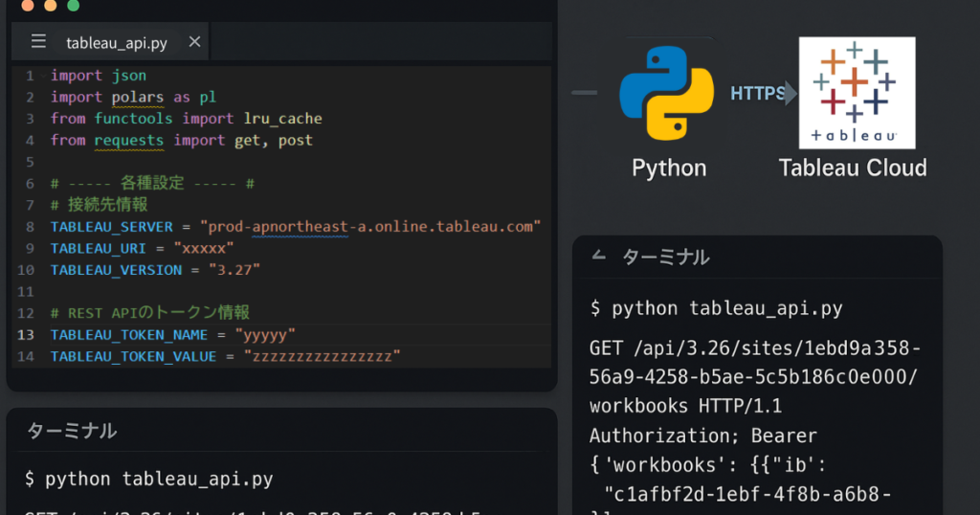Click the left ターミナル panel header
Image resolution: width=980 pixels, height=515 pixels.
pyautogui.click(x=72, y=431)
